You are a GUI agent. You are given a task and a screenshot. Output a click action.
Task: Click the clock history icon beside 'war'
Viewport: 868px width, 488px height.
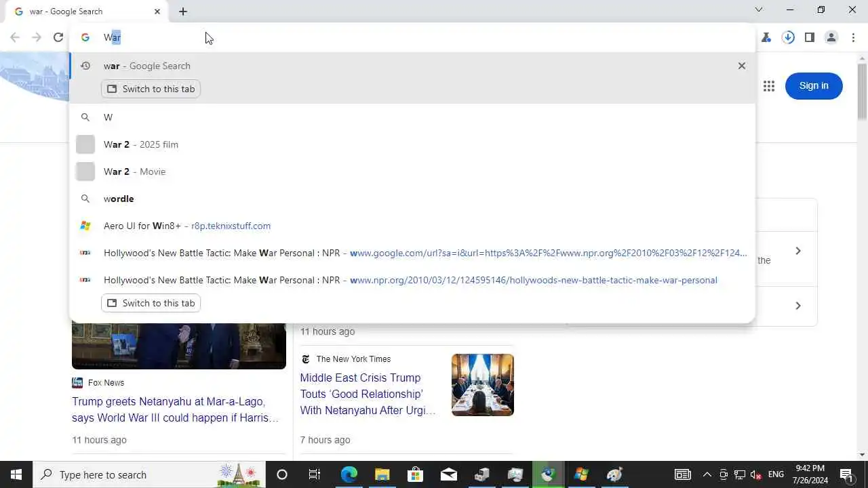(x=85, y=66)
